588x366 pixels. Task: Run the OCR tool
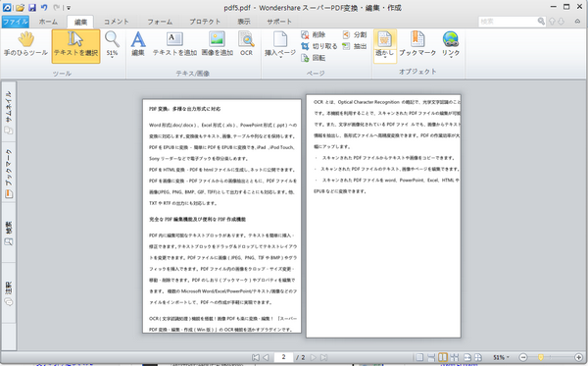pyautogui.click(x=246, y=44)
